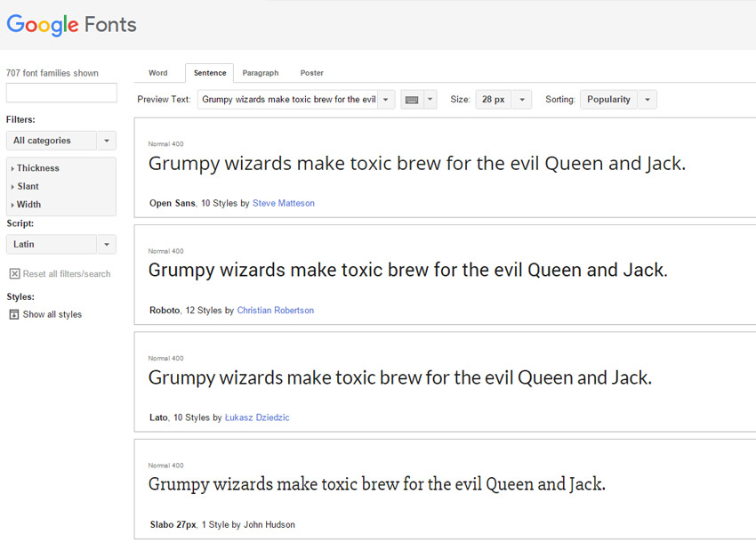The image size is (756, 543).
Task: Select the Sentence tab
Action: [x=210, y=73]
